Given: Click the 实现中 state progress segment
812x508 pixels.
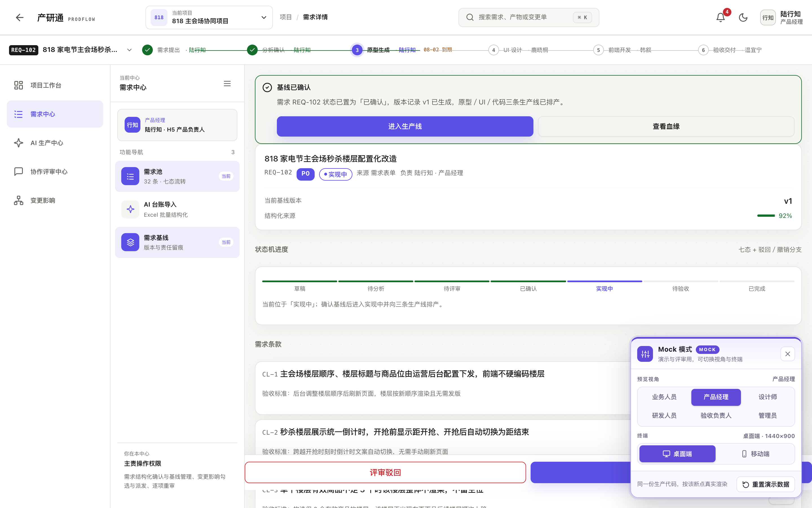Looking at the screenshot, I should (x=604, y=281).
